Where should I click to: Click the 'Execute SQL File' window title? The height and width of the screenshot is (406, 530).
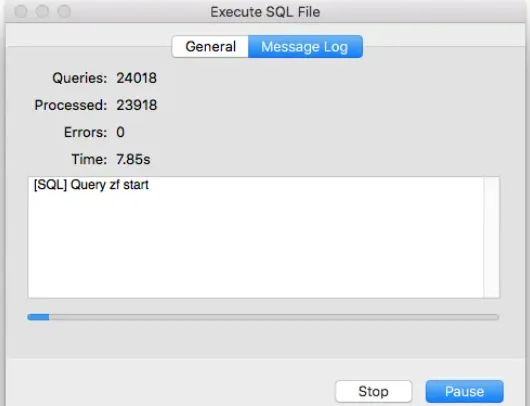(x=265, y=12)
